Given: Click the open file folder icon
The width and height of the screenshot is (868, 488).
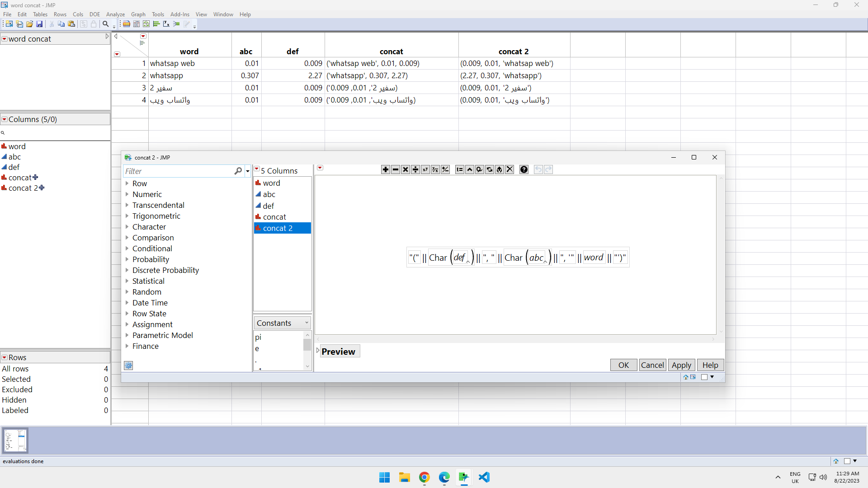Looking at the screenshot, I should click(29, 24).
